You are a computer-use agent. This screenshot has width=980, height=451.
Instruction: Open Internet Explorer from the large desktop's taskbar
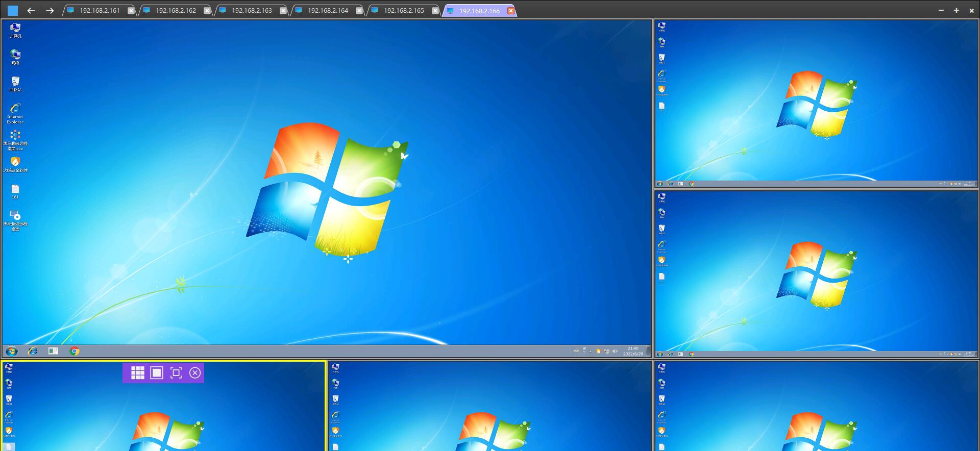tap(33, 351)
